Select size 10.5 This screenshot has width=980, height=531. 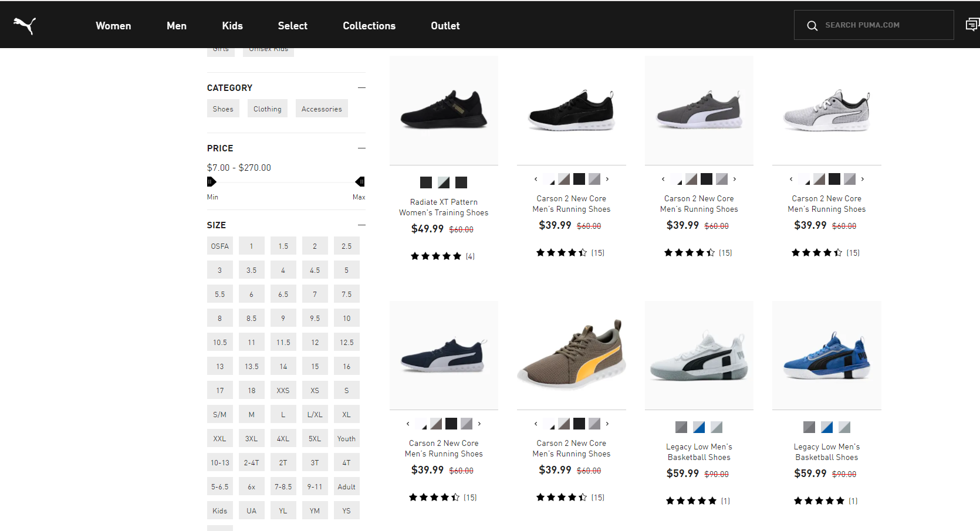click(220, 342)
